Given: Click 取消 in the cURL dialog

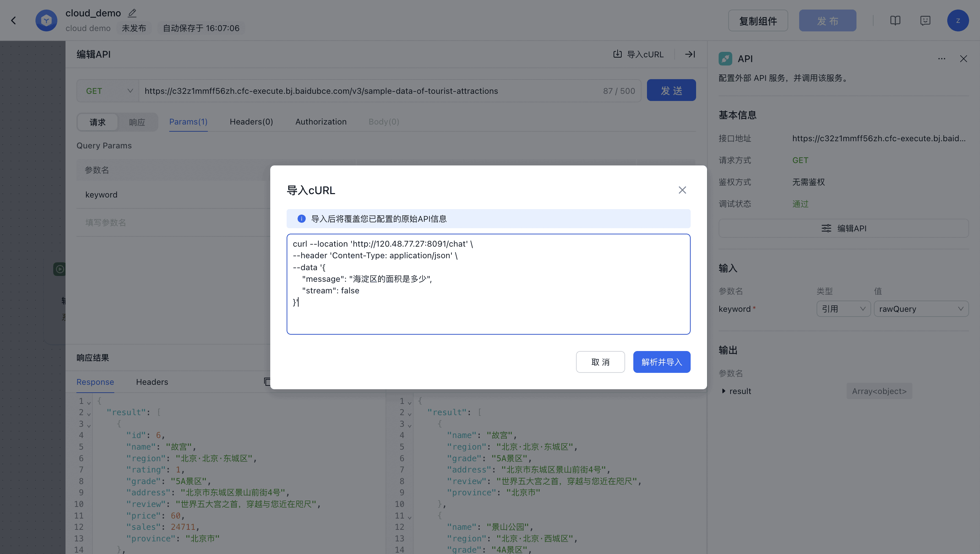Looking at the screenshot, I should tap(600, 362).
